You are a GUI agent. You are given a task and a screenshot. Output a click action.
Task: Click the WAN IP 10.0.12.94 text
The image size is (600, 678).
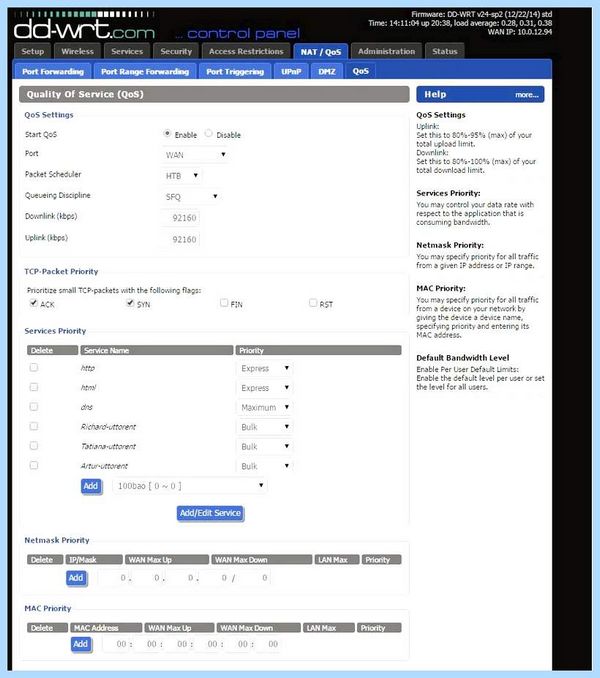pyautogui.click(x=520, y=32)
